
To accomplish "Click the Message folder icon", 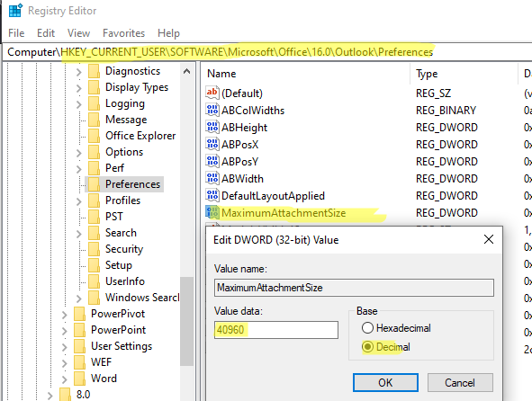I will tap(94, 120).
